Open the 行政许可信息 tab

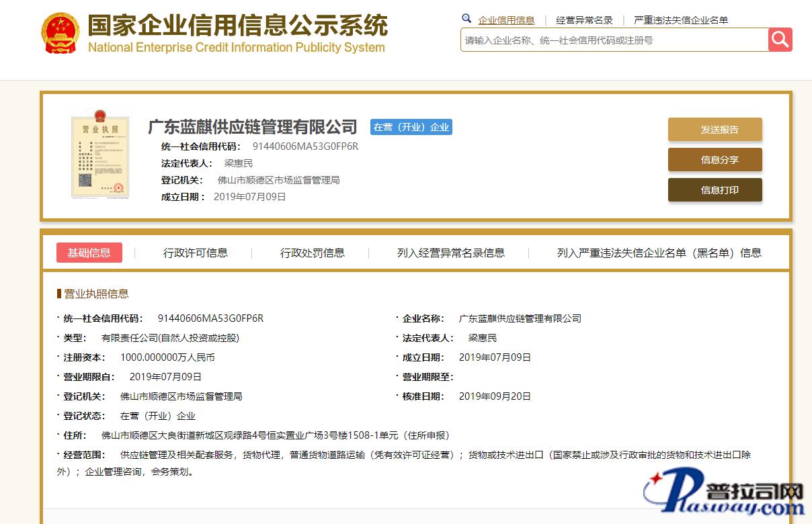[195, 253]
